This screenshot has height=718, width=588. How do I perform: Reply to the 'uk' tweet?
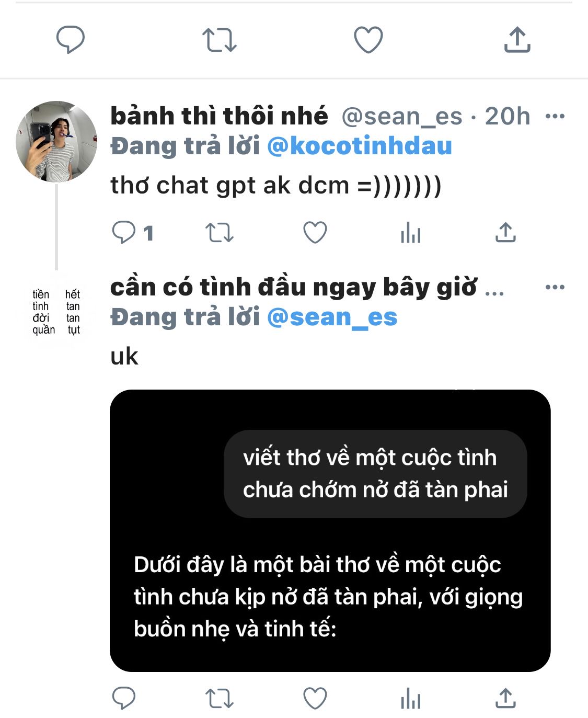pyautogui.click(x=124, y=698)
